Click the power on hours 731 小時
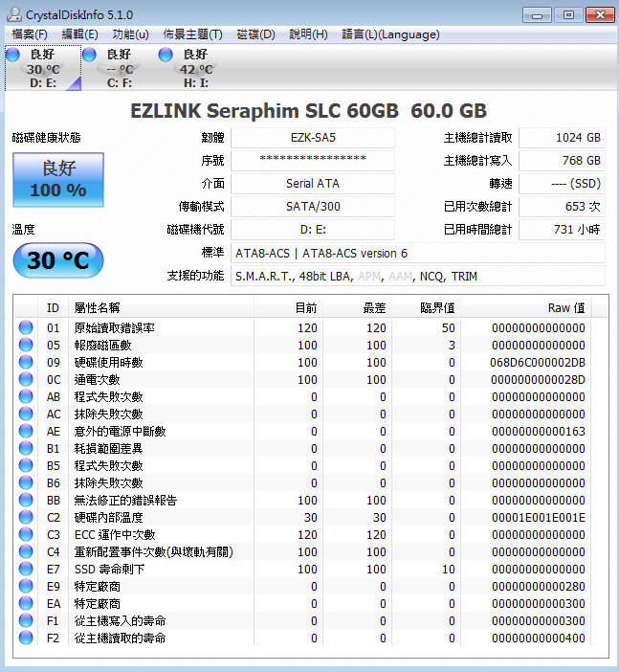Screen dimensions: 619x672 coord(562,230)
